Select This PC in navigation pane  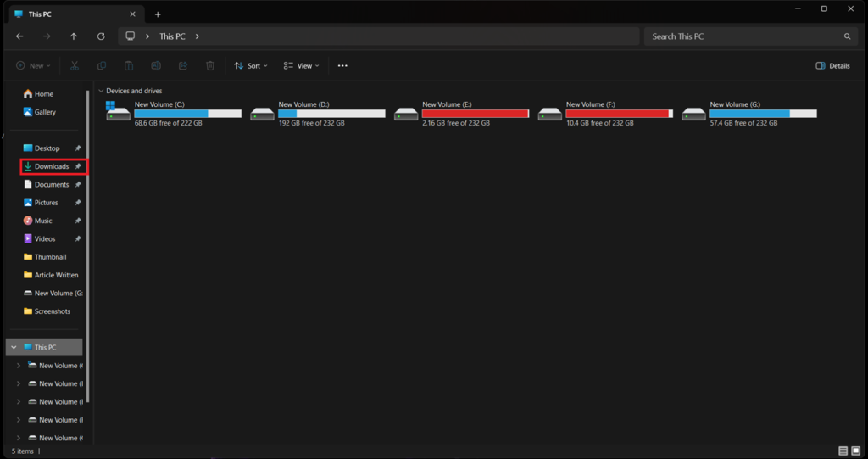tap(44, 348)
